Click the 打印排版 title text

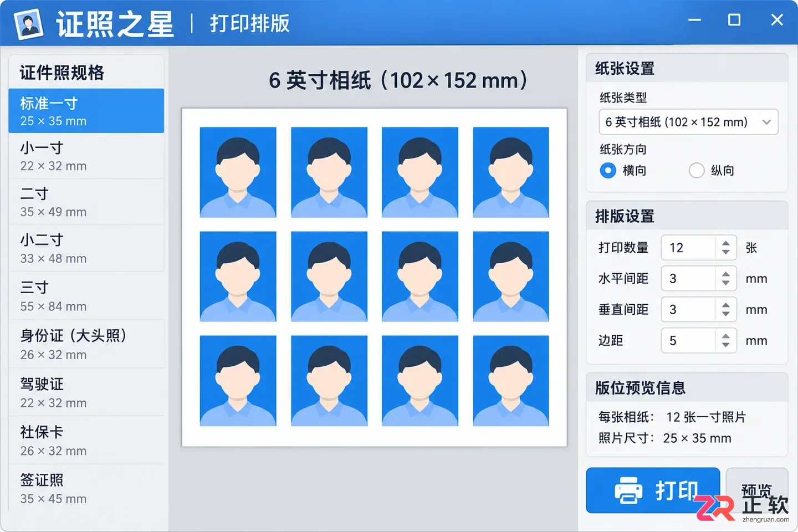click(x=250, y=24)
